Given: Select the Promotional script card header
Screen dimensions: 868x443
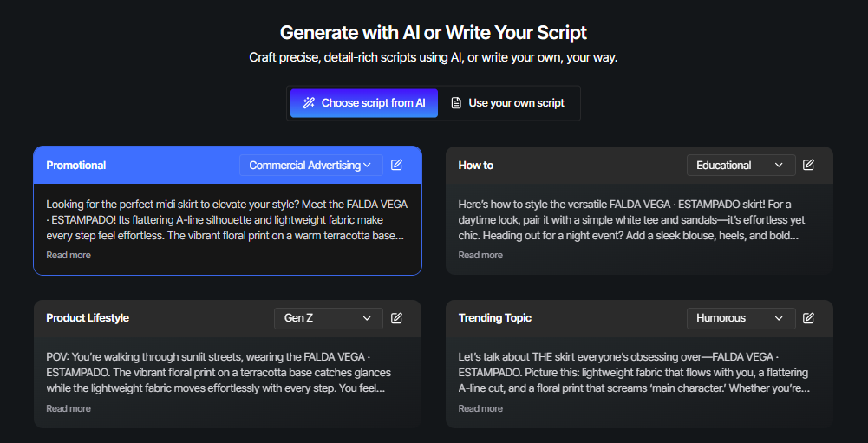Looking at the screenshot, I should pos(227,165).
